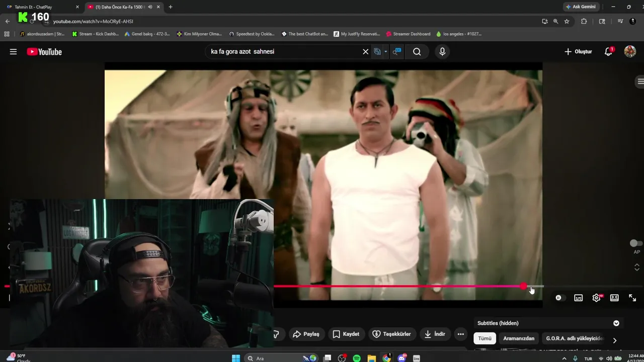Click the video progress bar scrubber
This screenshot has width=644, height=362.
(x=524, y=287)
